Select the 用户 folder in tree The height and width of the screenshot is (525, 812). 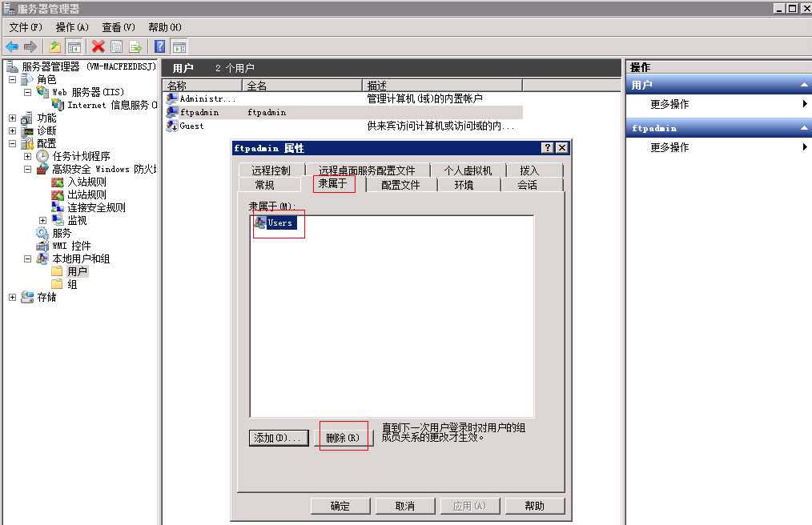77,272
